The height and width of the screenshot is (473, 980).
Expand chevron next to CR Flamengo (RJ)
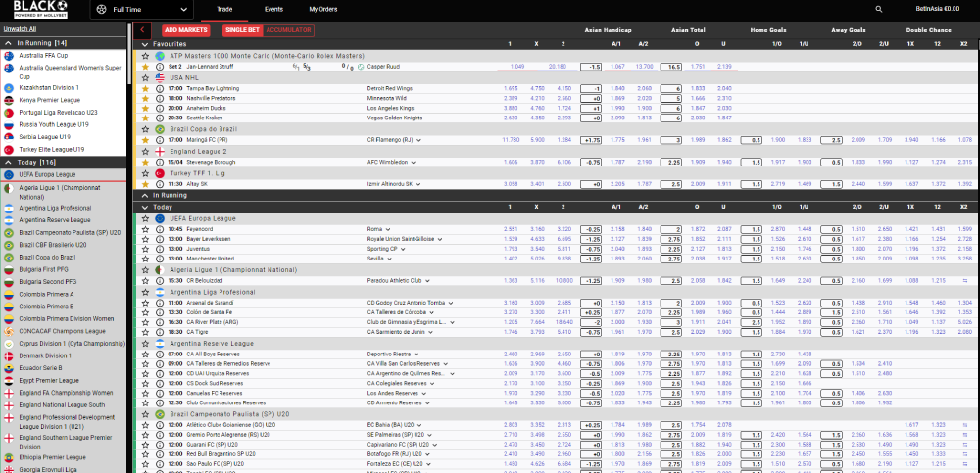pyautogui.click(x=418, y=140)
